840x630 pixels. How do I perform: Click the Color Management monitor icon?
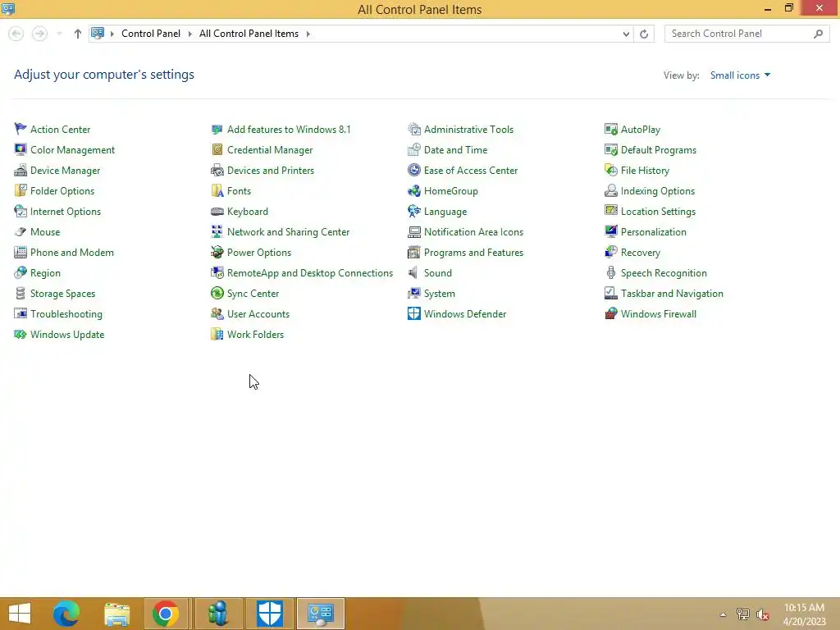pos(21,149)
